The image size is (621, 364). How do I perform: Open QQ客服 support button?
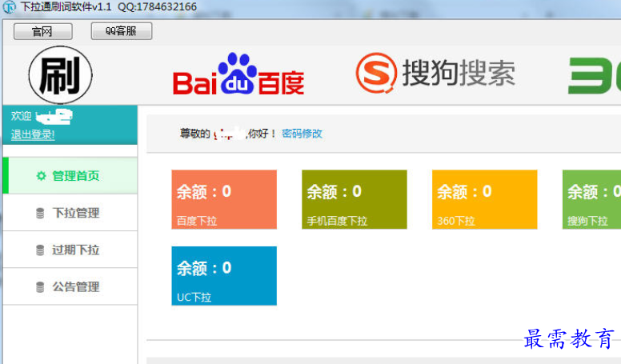(121, 31)
